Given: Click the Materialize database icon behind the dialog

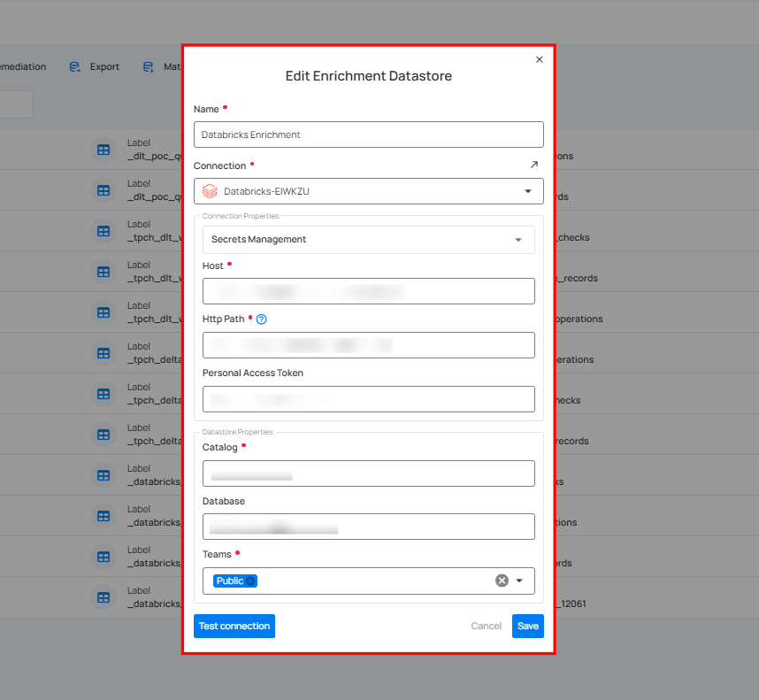Looking at the screenshot, I should (x=148, y=66).
